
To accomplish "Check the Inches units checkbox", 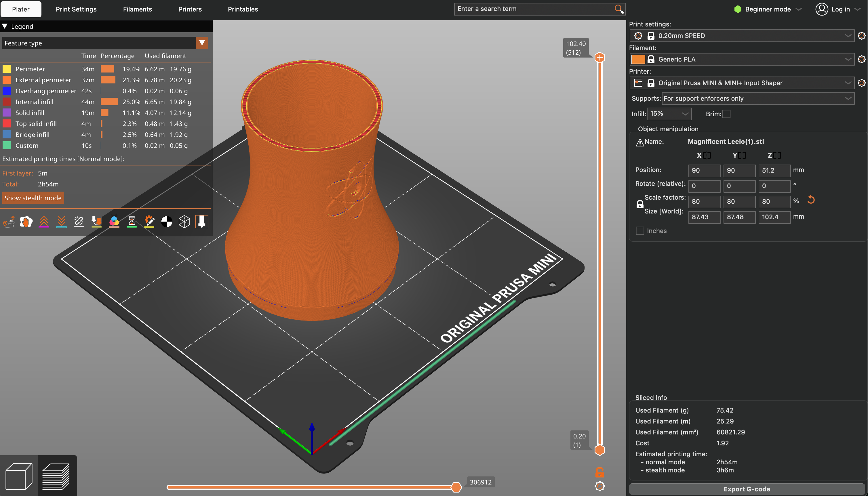I will tap(640, 231).
